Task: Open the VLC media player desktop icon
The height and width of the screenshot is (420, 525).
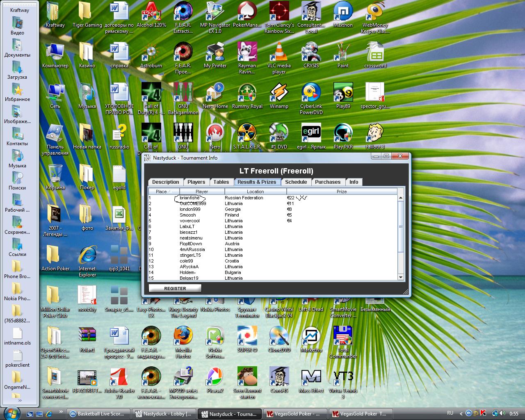Action: point(279,54)
